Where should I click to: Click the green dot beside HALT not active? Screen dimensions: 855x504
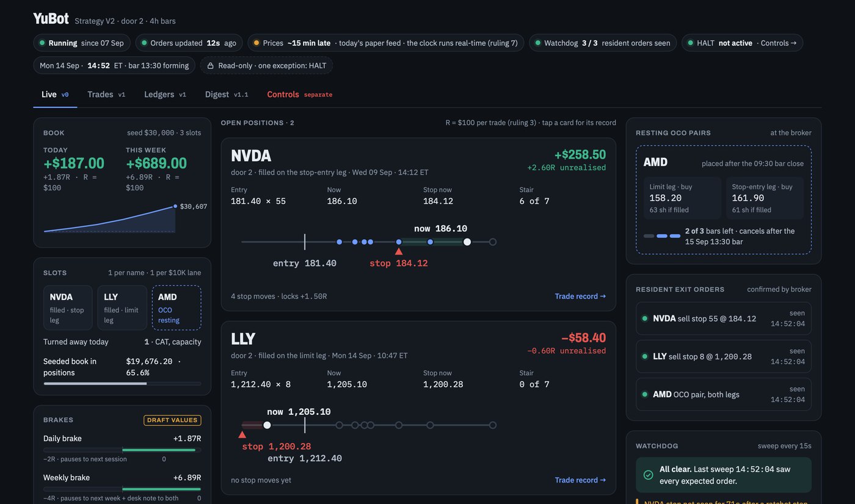pos(691,43)
